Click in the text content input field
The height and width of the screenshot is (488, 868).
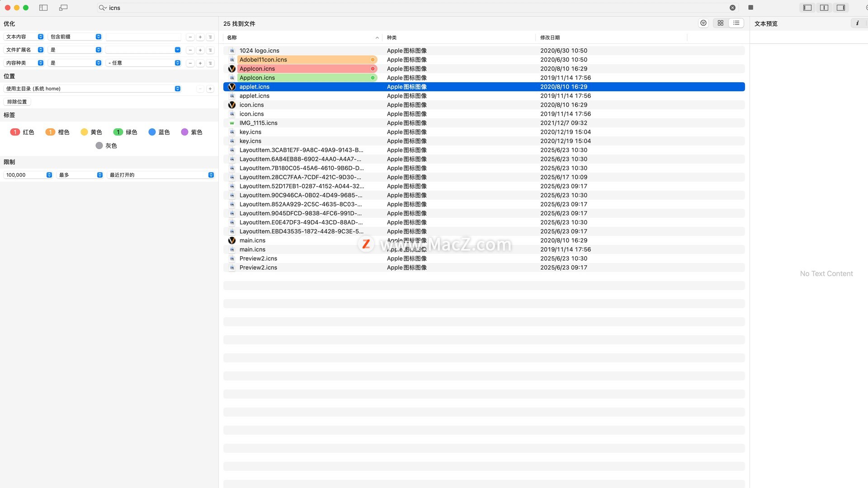coord(143,37)
